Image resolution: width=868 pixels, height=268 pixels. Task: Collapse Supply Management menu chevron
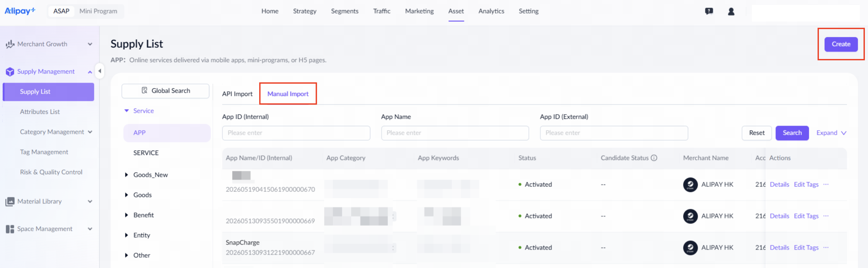click(x=90, y=72)
